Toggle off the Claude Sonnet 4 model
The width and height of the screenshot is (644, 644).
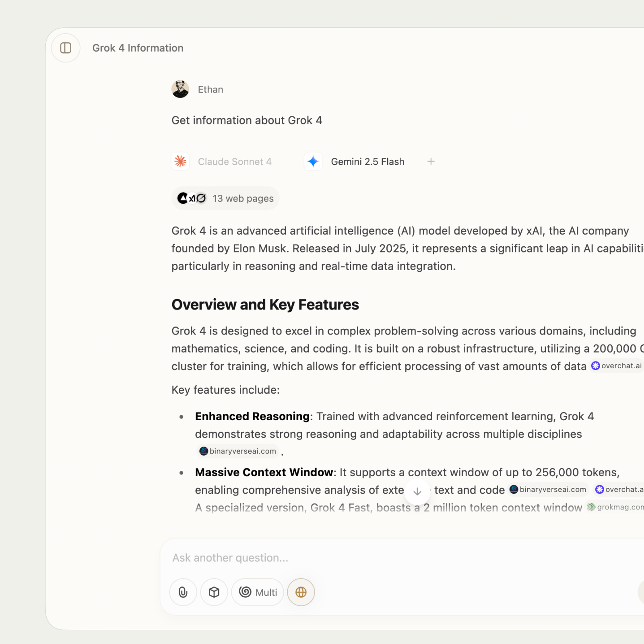pos(221,161)
